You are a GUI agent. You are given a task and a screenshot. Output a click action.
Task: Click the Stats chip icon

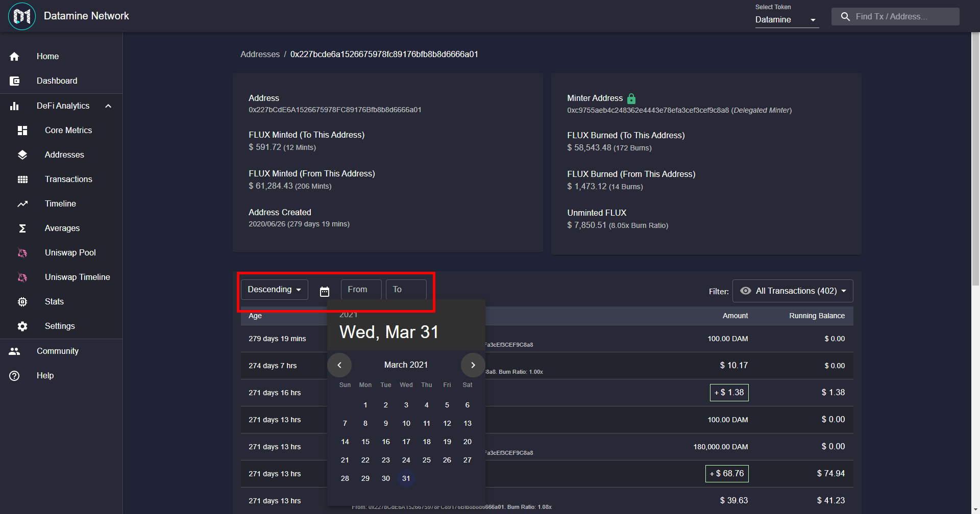click(22, 302)
